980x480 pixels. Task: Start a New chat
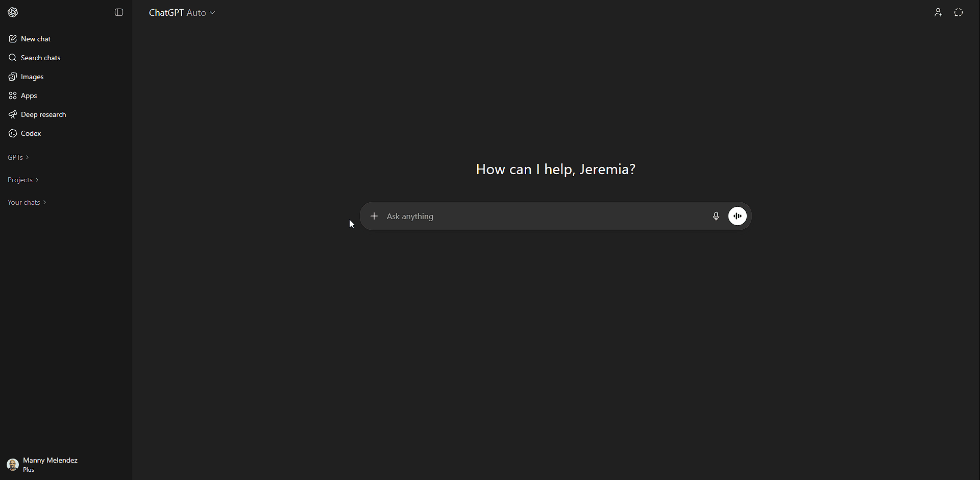(35, 39)
